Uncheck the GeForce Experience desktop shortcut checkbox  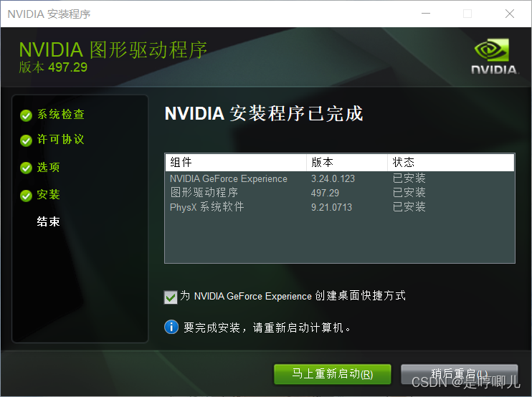click(x=171, y=297)
